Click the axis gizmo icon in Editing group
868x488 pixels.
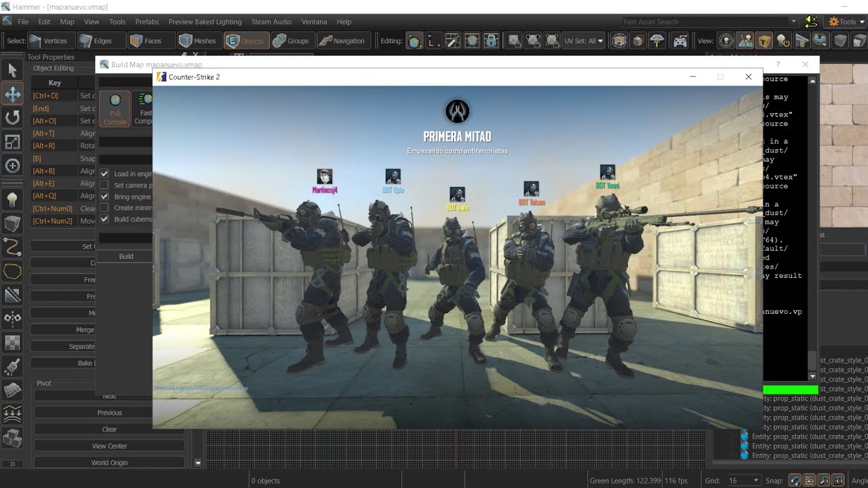(433, 41)
